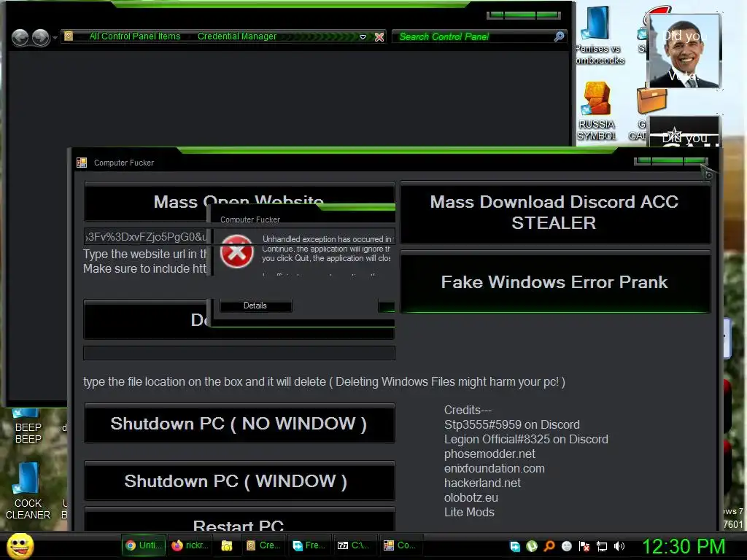This screenshot has width=747, height=560.
Task: Click the black 'Did you' gadget below Obama
Action: [x=684, y=131]
